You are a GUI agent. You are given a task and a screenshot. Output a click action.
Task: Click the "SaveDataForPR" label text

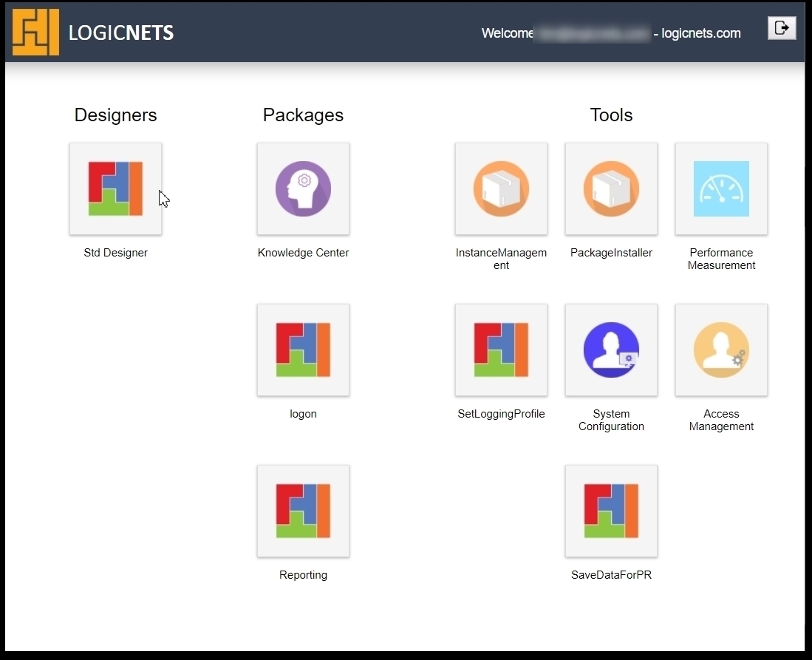pos(611,575)
